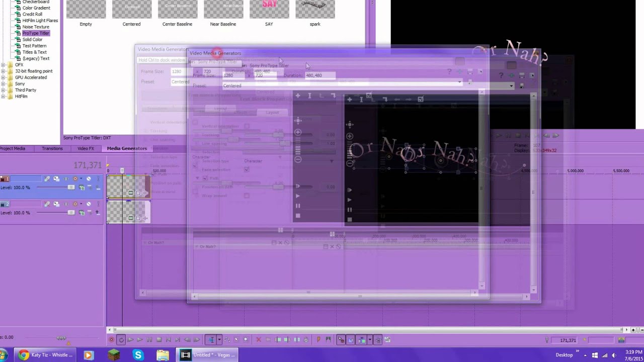Screen dimensions: 644x362
Task: Toggle Lock Envelopes to Events
Action: (x=379, y=340)
